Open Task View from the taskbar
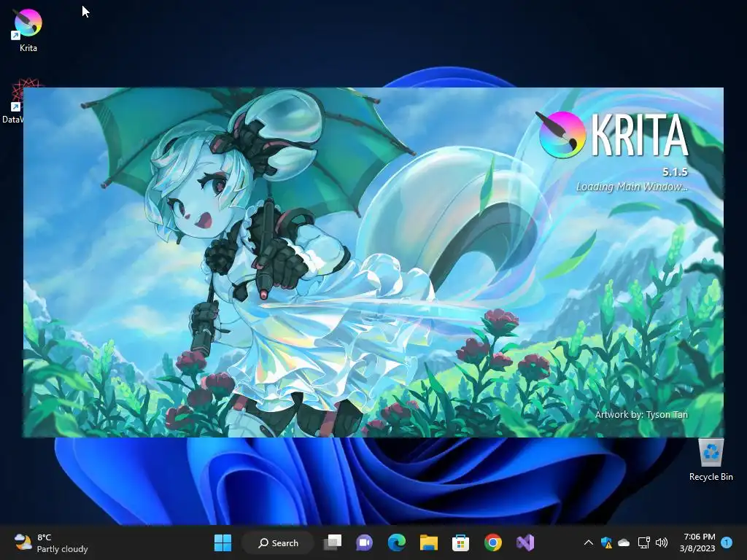Viewport: 747px width, 560px height. (x=333, y=542)
